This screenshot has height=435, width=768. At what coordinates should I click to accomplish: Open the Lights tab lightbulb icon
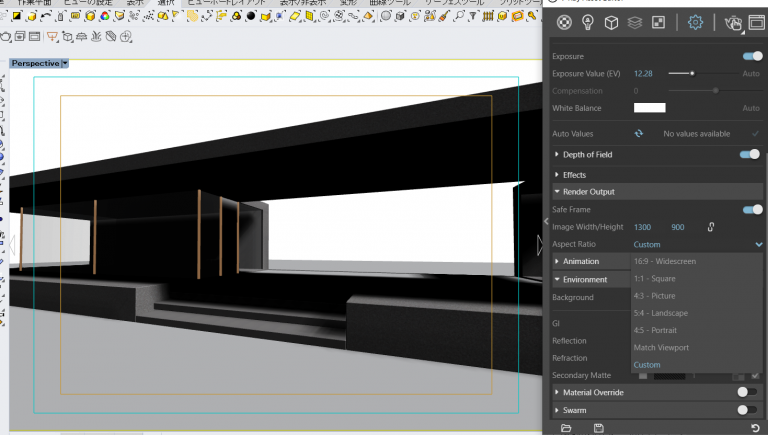588,23
